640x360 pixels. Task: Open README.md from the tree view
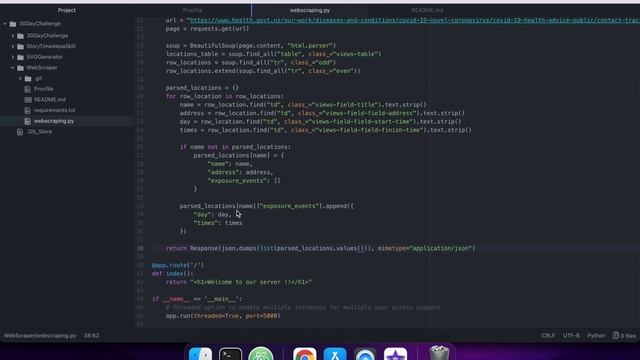[x=50, y=100]
